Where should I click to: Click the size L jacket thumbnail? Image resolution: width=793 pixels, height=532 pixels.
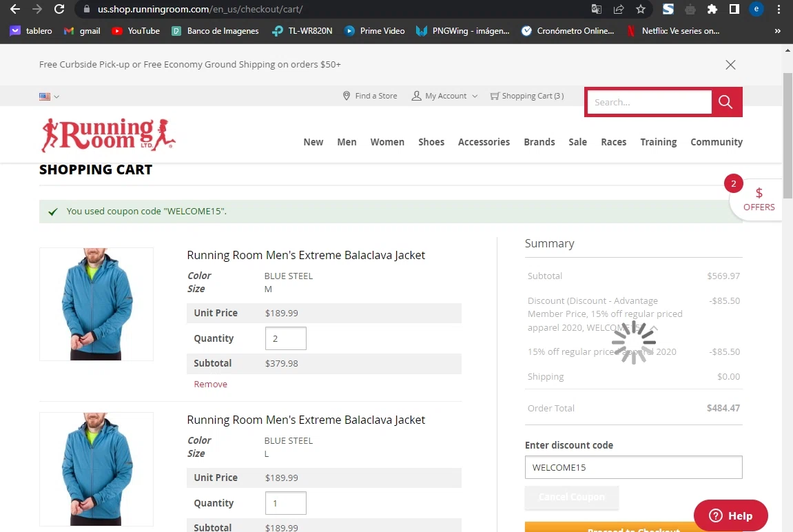[96, 469]
